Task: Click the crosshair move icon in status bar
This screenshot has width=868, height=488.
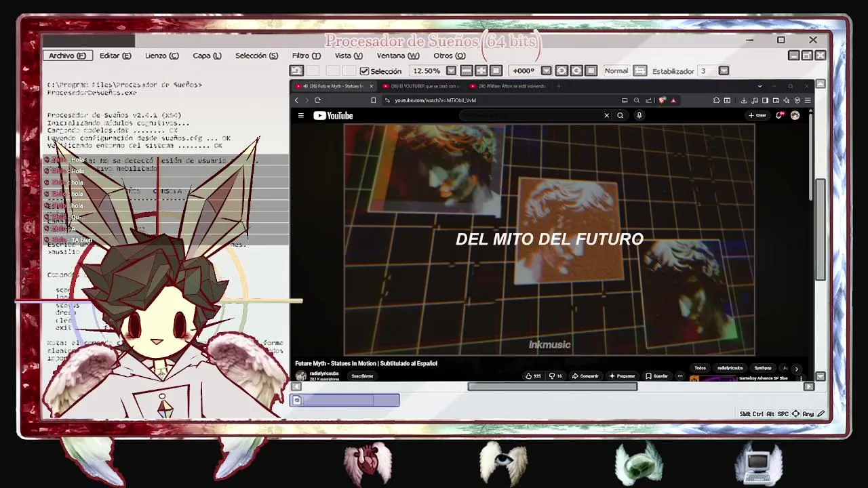Action: (x=795, y=413)
